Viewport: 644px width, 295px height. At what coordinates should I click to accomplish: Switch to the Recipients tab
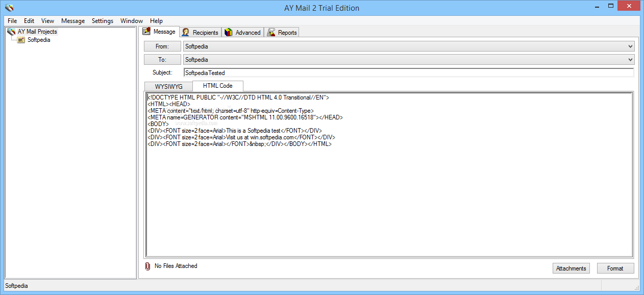point(201,32)
